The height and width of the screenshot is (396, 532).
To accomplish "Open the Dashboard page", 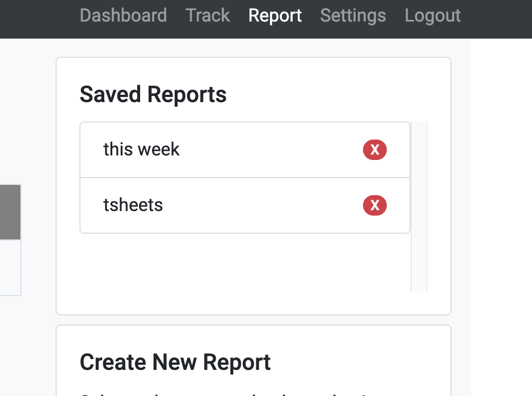I will [123, 16].
